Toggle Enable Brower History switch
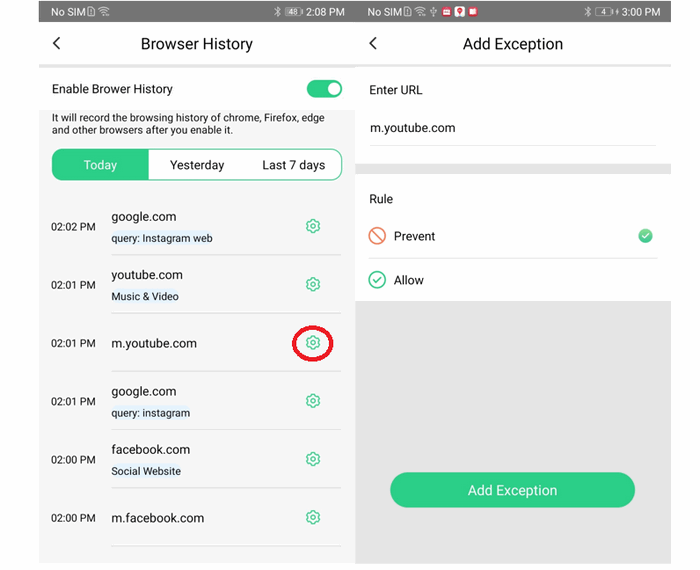Viewport: 700px width, 570px height. coord(324,89)
